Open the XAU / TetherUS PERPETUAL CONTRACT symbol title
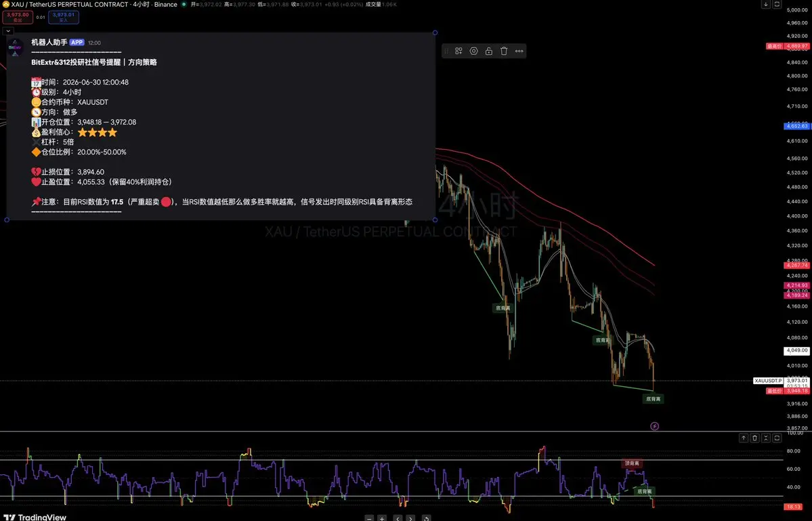812x521 pixels. pos(70,4)
